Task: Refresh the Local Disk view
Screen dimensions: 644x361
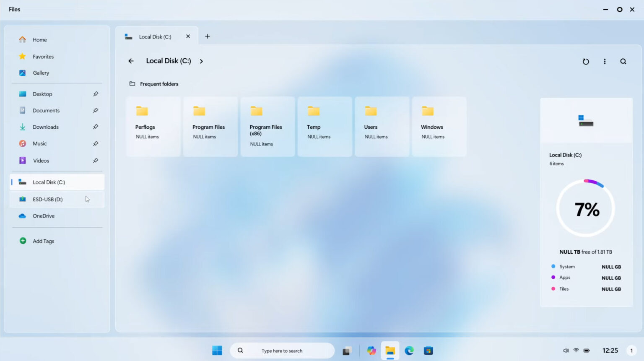Action: (x=586, y=61)
